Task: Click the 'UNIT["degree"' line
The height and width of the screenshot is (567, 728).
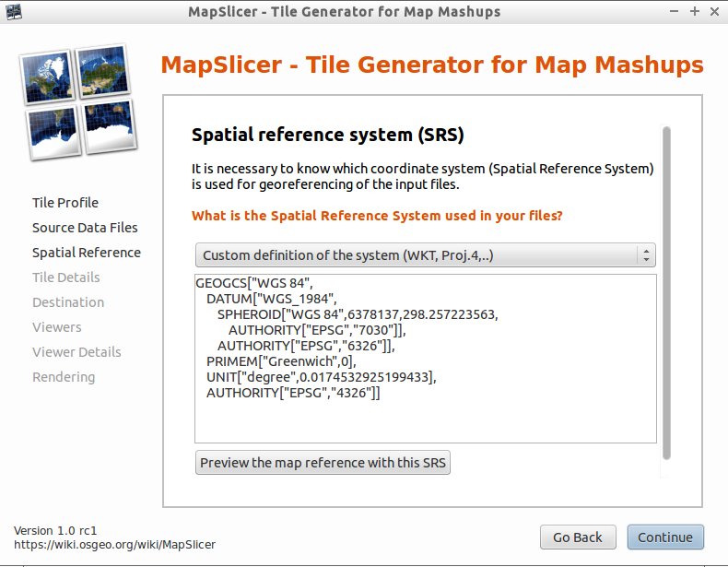Action: tap(322, 377)
